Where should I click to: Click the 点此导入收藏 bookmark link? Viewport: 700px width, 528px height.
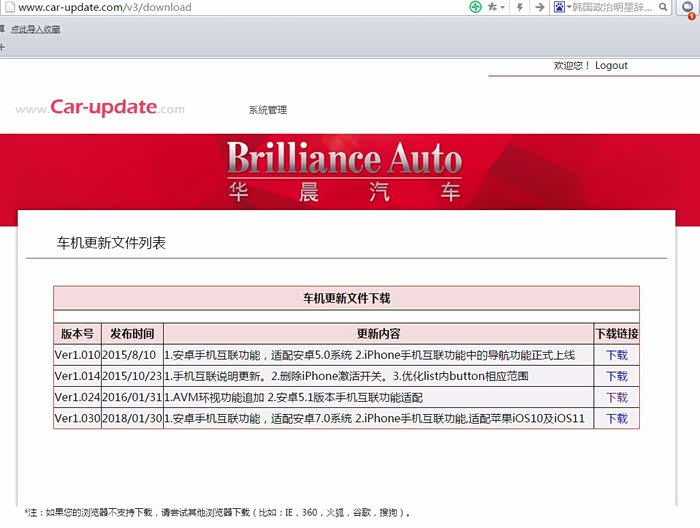click(35, 29)
